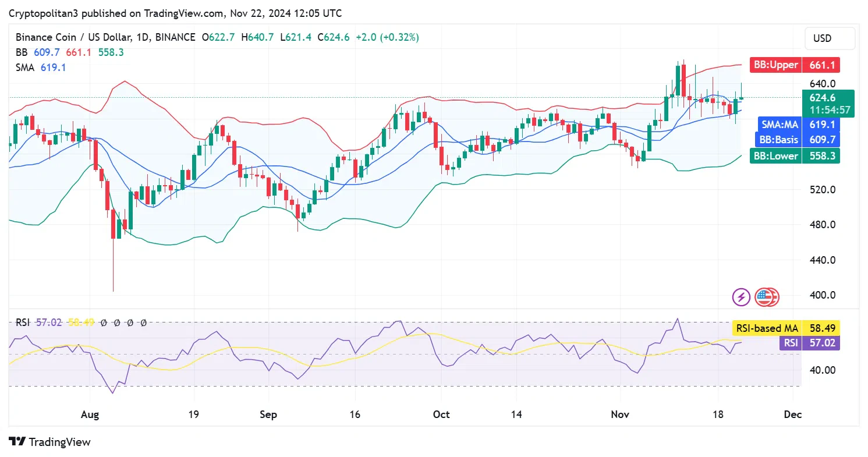Click the BB:Basis 609.7 price label

tap(797, 140)
